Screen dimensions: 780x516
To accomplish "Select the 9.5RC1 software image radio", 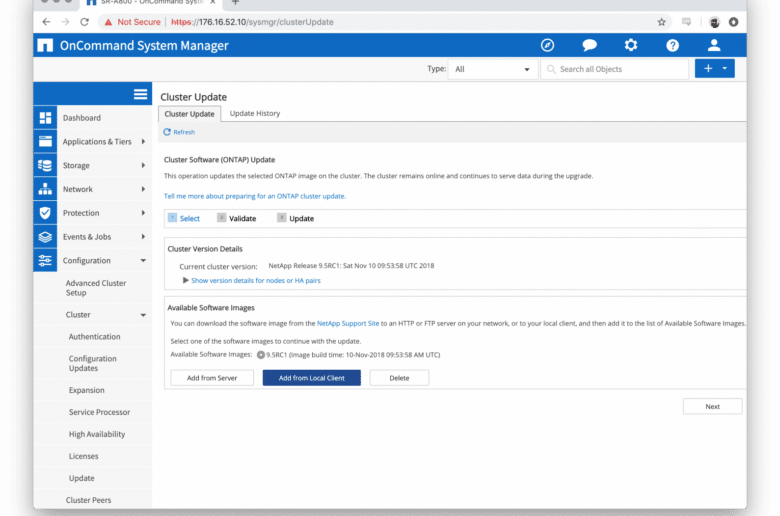I will (x=261, y=355).
